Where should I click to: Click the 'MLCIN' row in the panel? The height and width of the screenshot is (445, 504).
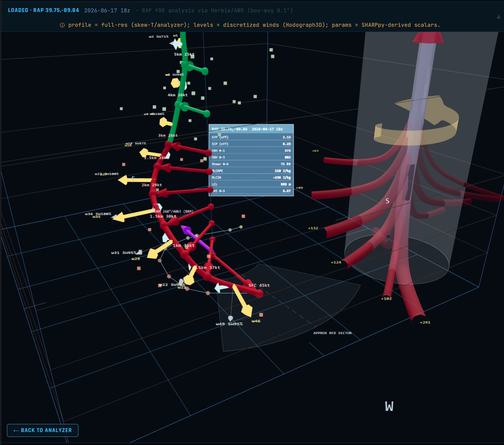pos(251,177)
